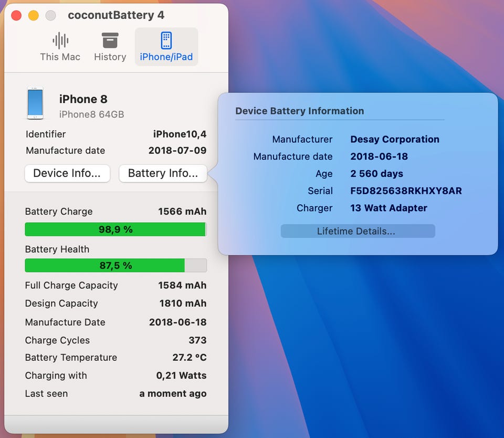
Task: Click the serial number F5D825638RKHXY8AR
Action: click(406, 191)
